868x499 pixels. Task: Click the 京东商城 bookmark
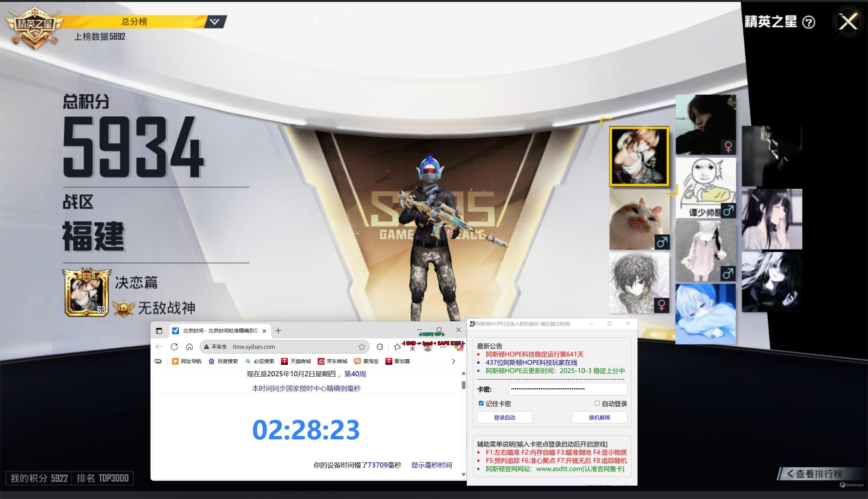(332, 361)
